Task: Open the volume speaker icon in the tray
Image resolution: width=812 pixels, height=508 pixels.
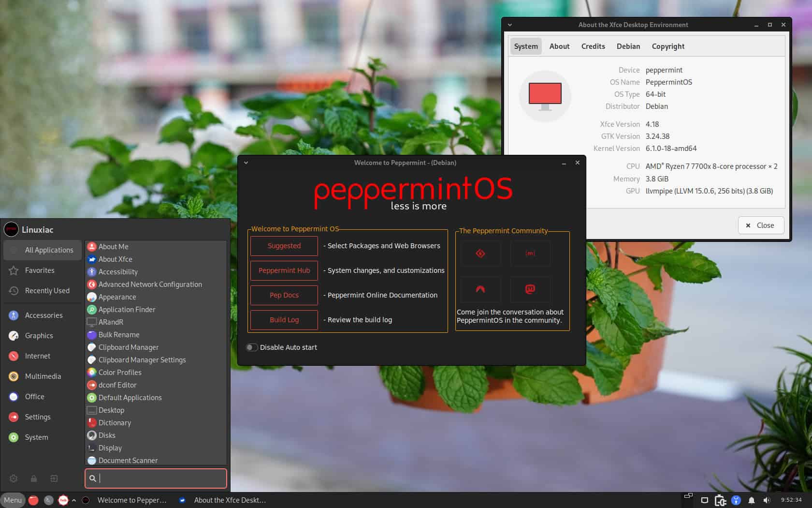Action: point(766,500)
